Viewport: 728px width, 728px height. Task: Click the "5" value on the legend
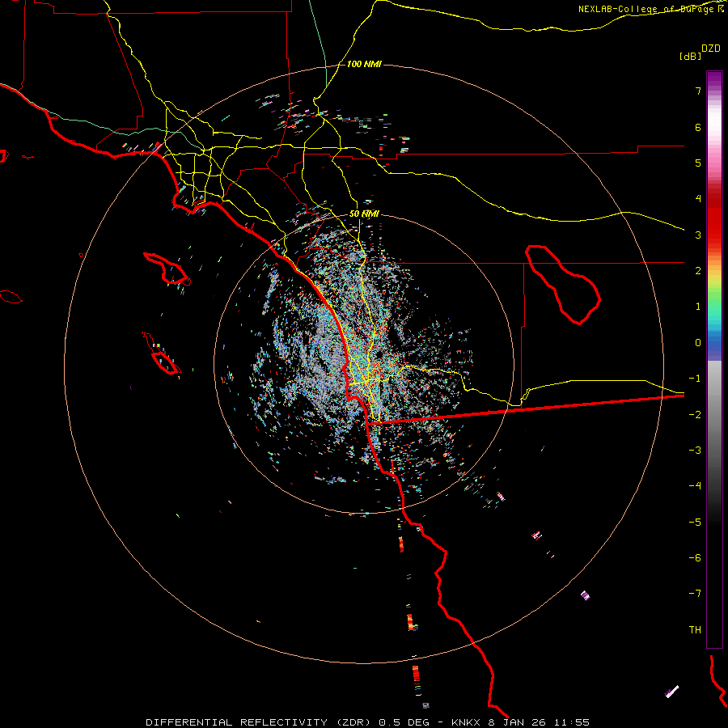pos(698,163)
